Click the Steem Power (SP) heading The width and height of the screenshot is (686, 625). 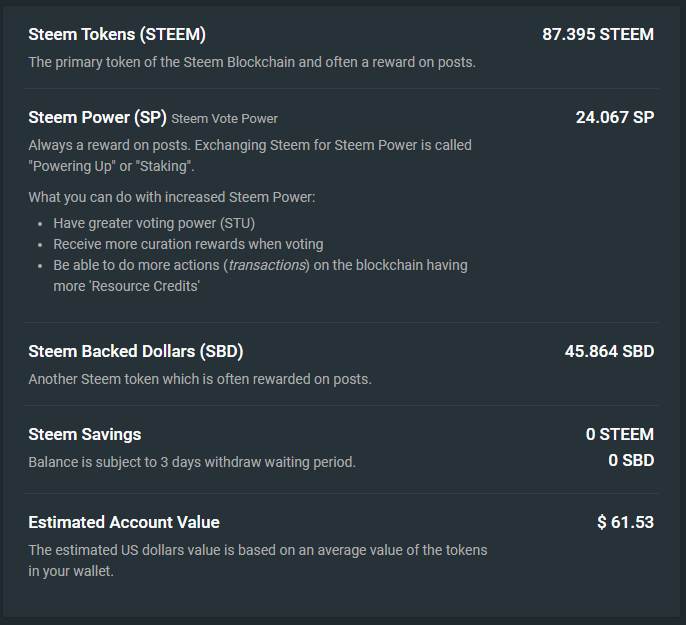(x=97, y=117)
